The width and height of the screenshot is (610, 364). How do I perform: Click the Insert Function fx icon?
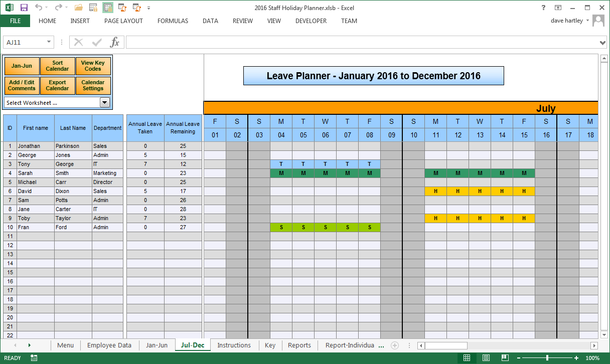click(x=115, y=42)
